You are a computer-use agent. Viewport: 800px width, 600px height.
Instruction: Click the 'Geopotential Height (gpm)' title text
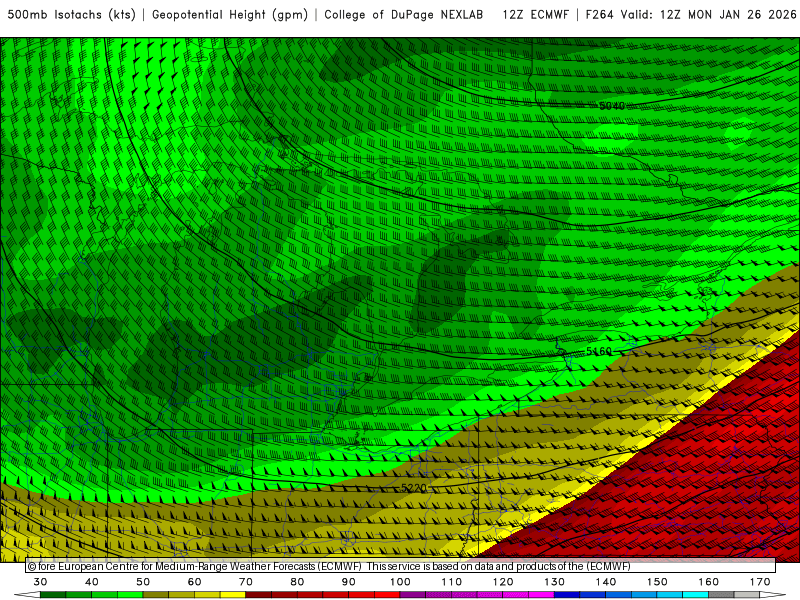[230, 15]
